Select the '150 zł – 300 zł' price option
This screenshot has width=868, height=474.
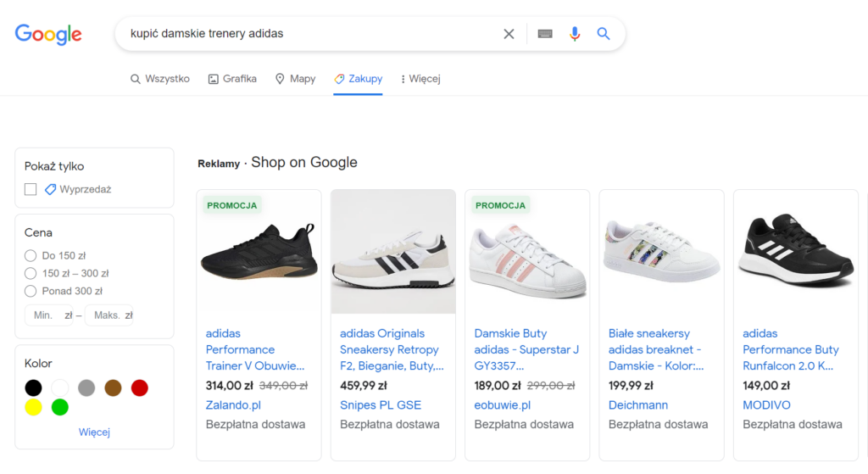(x=31, y=273)
